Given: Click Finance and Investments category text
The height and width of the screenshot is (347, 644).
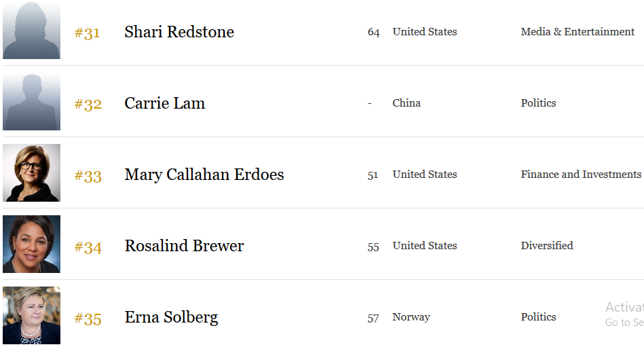Looking at the screenshot, I should [x=581, y=175].
